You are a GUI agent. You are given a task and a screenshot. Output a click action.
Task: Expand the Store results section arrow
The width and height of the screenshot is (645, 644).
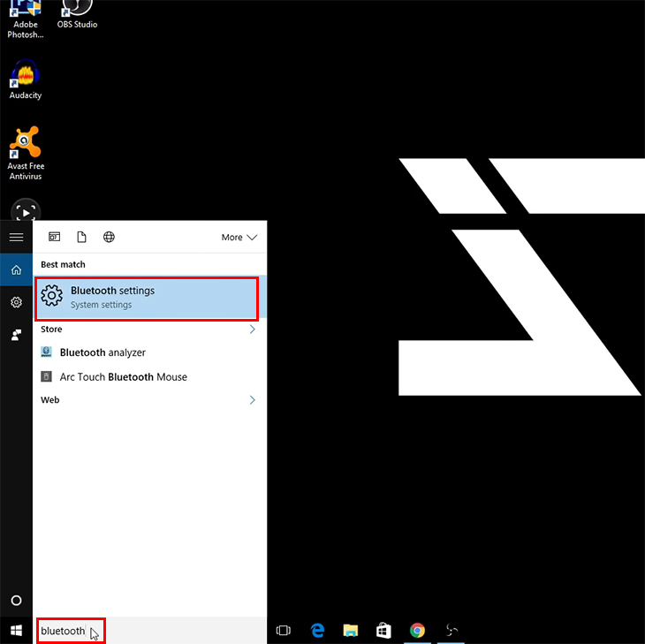pos(252,329)
